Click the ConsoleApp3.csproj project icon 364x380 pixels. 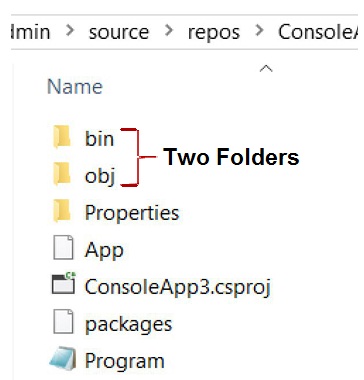point(63,284)
